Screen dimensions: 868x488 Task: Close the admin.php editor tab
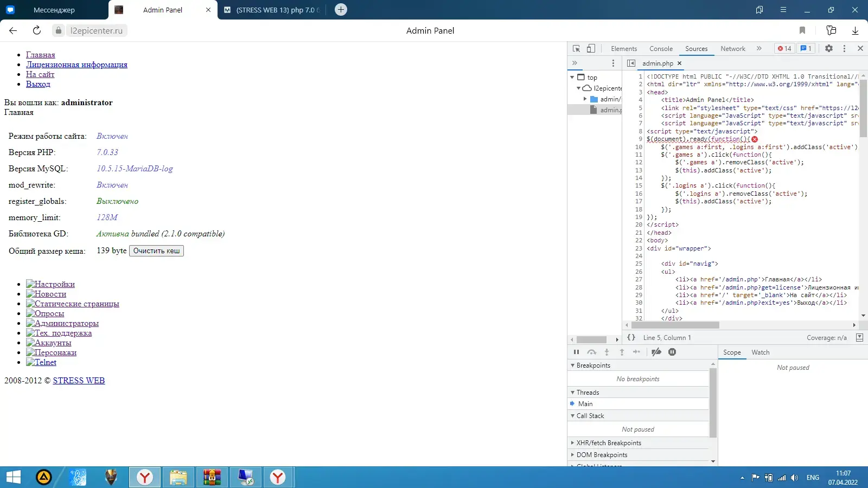click(679, 63)
